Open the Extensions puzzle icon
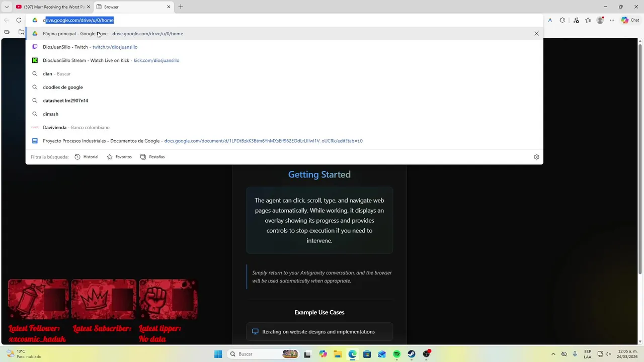The width and height of the screenshot is (644, 362). (562, 20)
